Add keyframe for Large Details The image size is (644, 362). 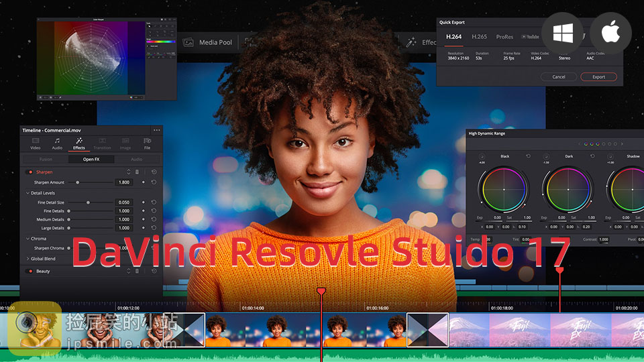(x=144, y=228)
